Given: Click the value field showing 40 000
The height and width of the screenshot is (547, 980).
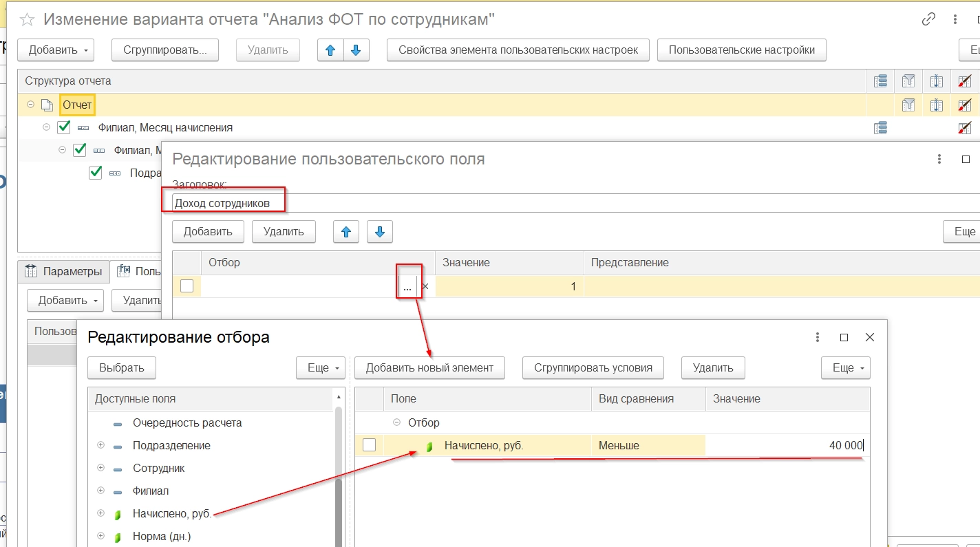Looking at the screenshot, I should point(787,445).
